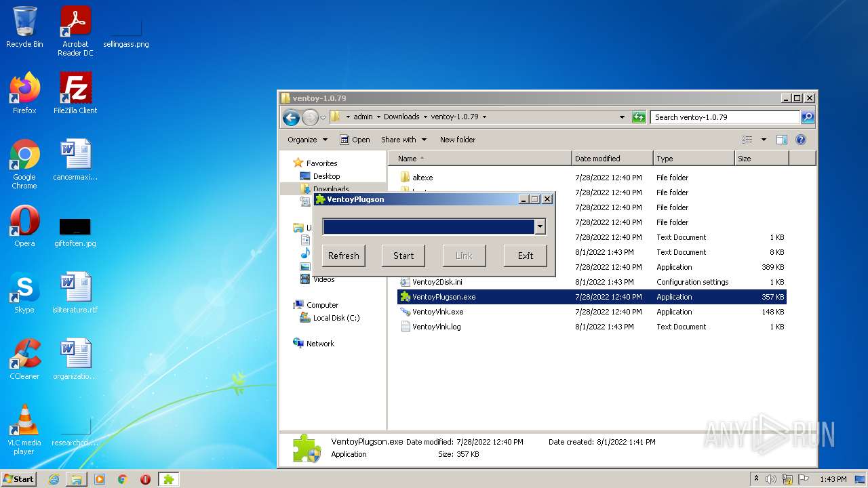Expand the Organize menu
The image size is (868, 488).
(x=307, y=140)
